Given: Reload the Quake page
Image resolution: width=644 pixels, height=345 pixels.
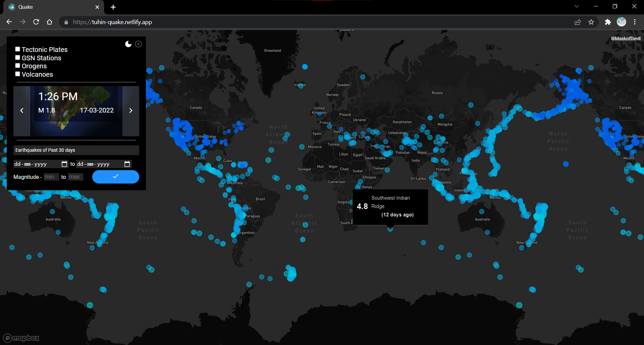Looking at the screenshot, I should coord(36,22).
